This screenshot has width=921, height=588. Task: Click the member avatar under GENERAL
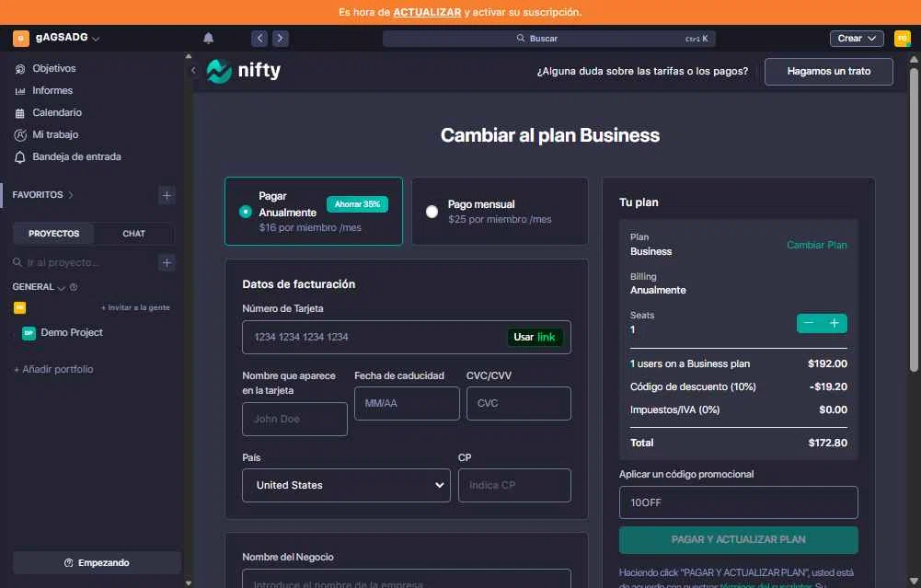tap(20, 307)
